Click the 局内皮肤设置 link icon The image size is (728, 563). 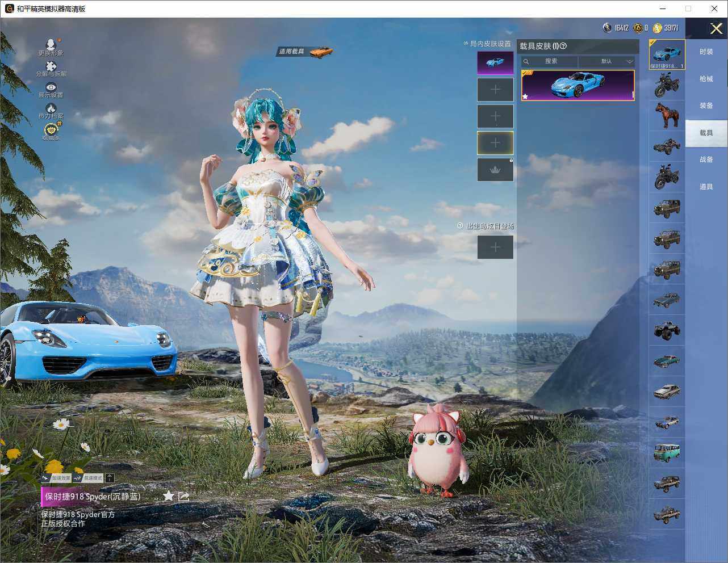[x=466, y=43]
